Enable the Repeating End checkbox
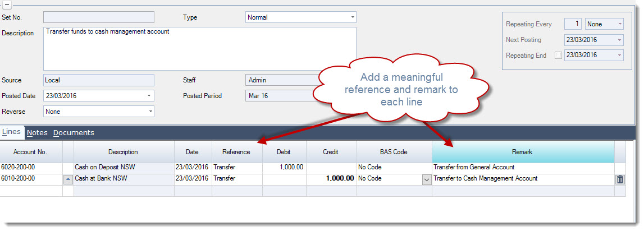644x231 pixels. click(x=558, y=56)
